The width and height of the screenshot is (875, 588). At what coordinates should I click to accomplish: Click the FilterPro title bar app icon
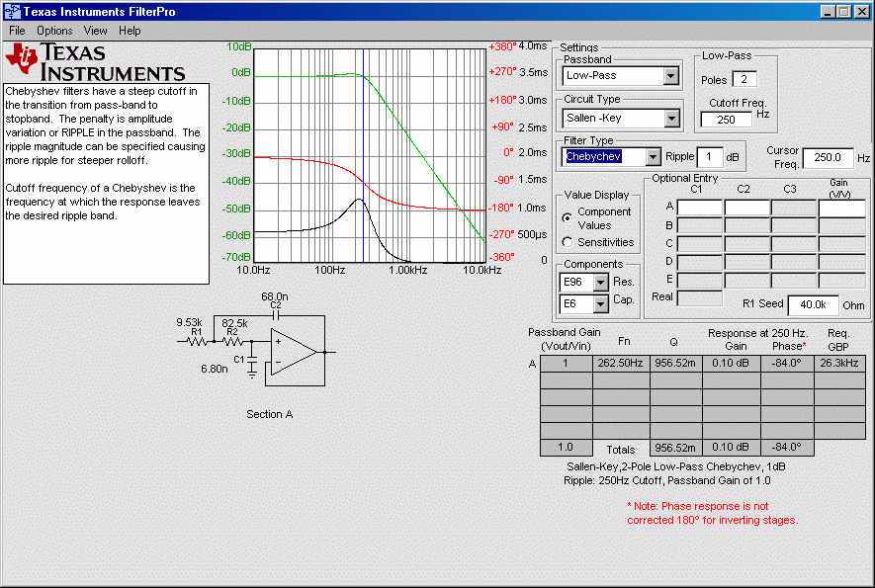point(12,11)
